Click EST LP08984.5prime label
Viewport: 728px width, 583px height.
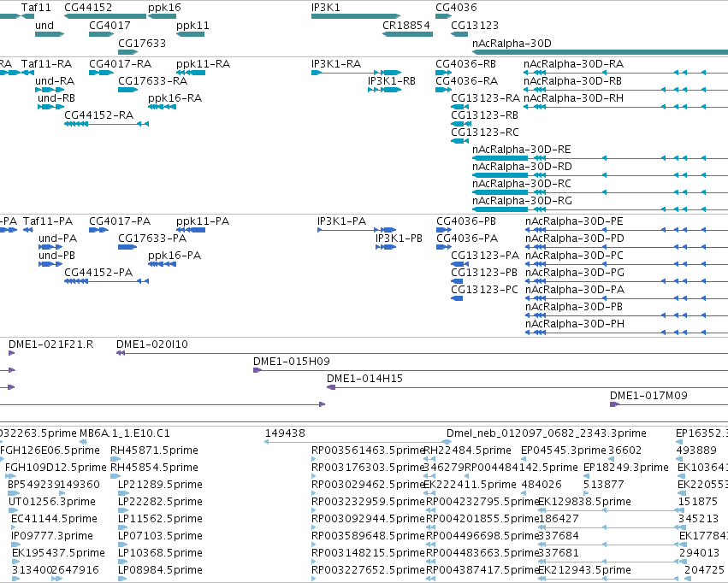tap(160, 569)
